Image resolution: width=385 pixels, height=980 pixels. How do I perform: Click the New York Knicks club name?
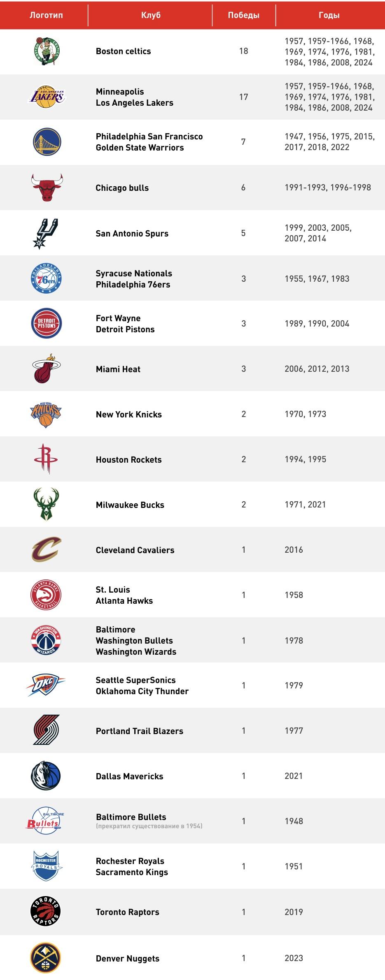pyautogui.click(x=129, y=414)
